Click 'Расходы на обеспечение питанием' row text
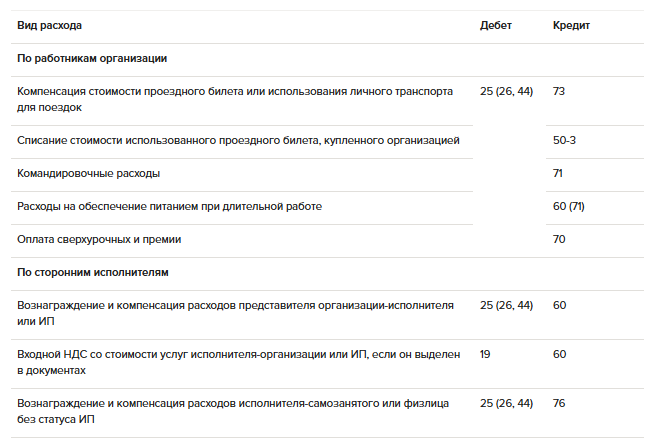654x448 pixels. (x=169, y=206)
